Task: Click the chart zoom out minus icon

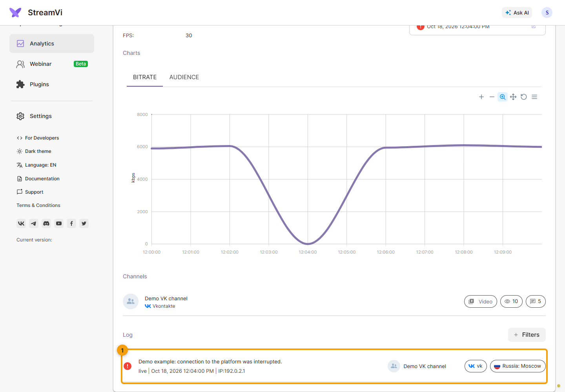Action: [492, 97]
